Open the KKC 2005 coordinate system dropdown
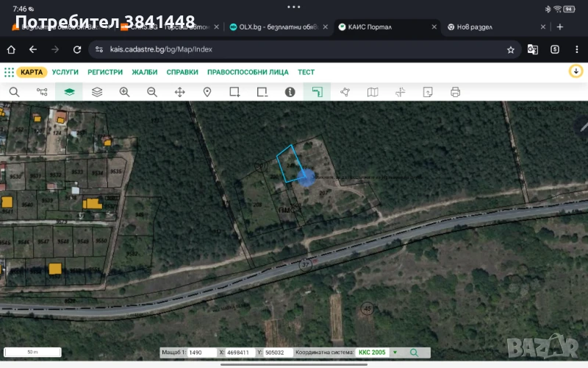This screenshot has height=368, width=588. (395, 353)
